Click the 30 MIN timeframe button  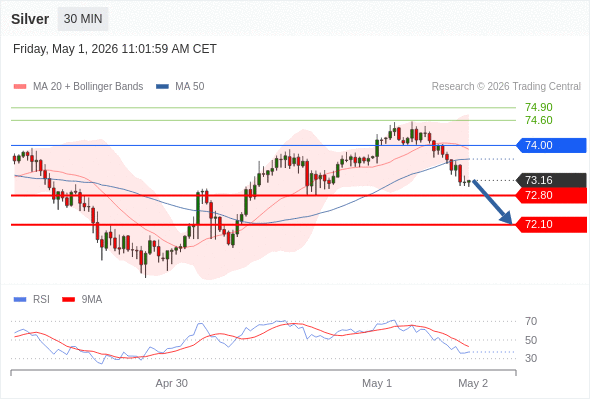pos(83,19)
